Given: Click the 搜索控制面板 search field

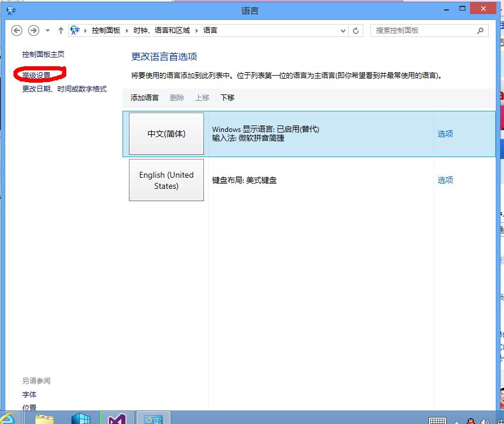Looking at the screenshot, I should click(422, 30).
